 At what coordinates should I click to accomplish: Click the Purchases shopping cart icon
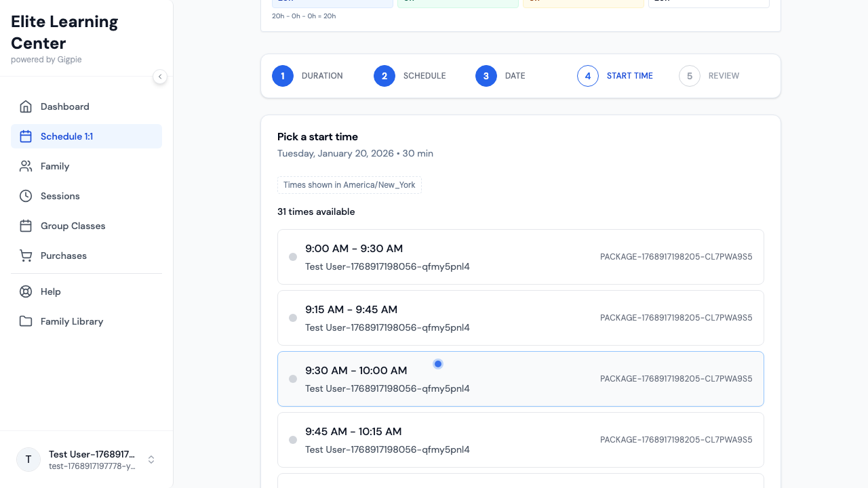pyautogui.click(x=26, y=256)
